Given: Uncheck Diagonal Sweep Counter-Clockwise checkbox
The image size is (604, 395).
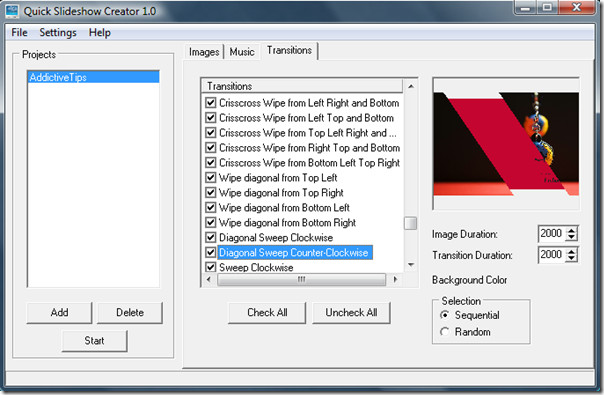Looking at the screenshot, I should pyautogui.click(x=210, y=252).
